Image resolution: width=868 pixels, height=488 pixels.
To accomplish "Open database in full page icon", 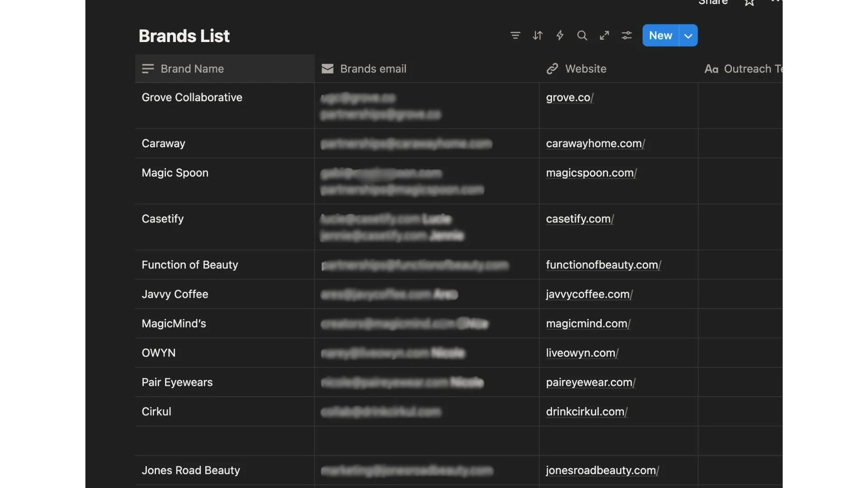I will (x=604, y=35).
